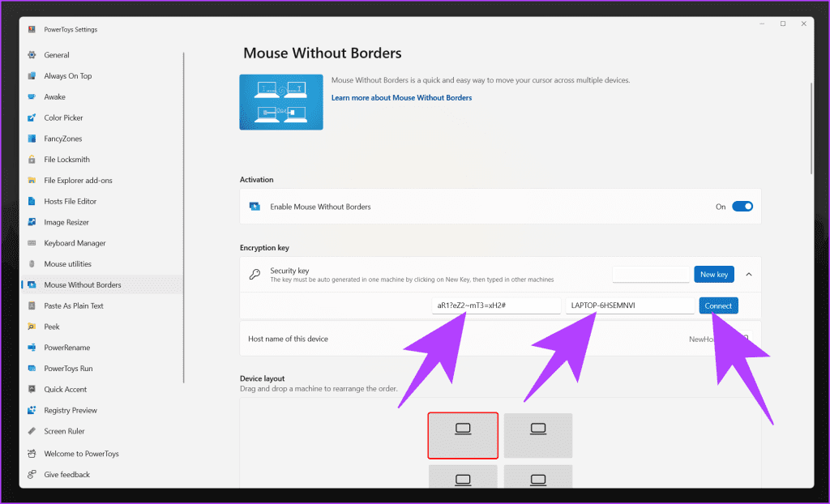The width and height of the screenshot is (830, 504).
Task: Click the Host name of this device row
Action: [x=500, y=339]
